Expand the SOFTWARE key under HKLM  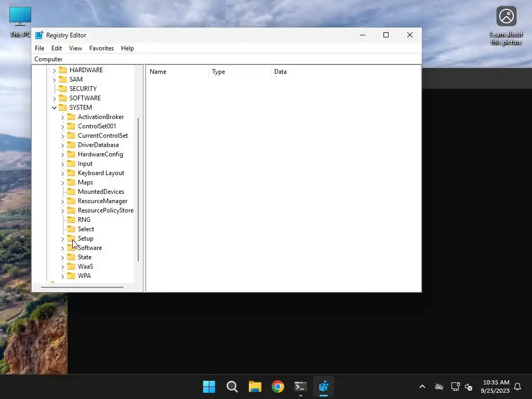pos(54,99)
